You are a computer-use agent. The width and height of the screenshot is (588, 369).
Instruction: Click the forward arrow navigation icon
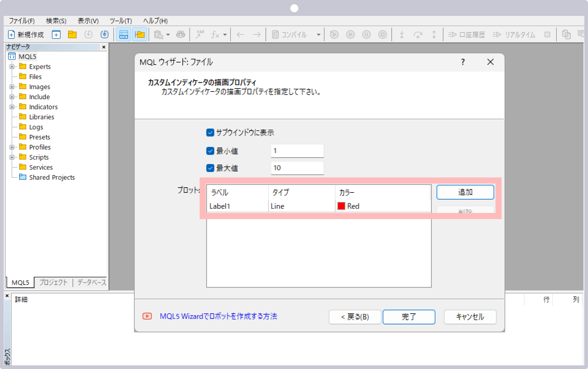[257, 35]
